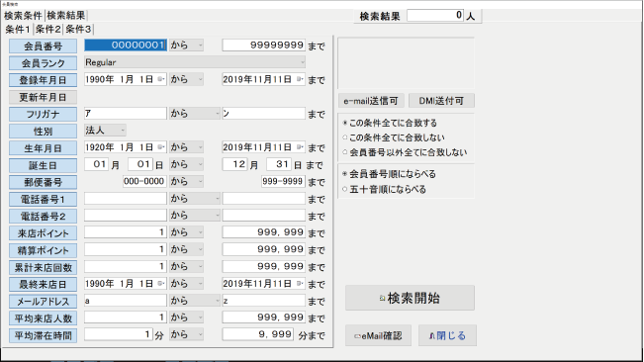644x362 pixels.
Task: Click the 誕生日 label button
Action: [x=44, y=165]
